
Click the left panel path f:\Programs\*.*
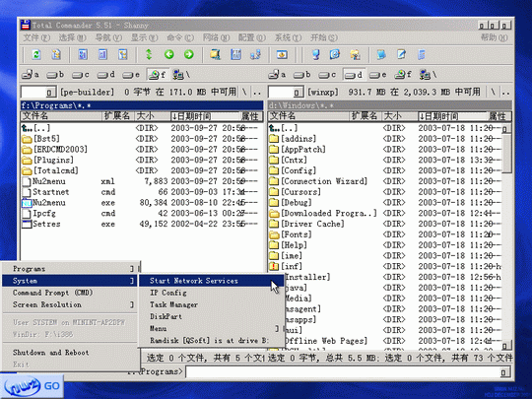tap(142, 105)
